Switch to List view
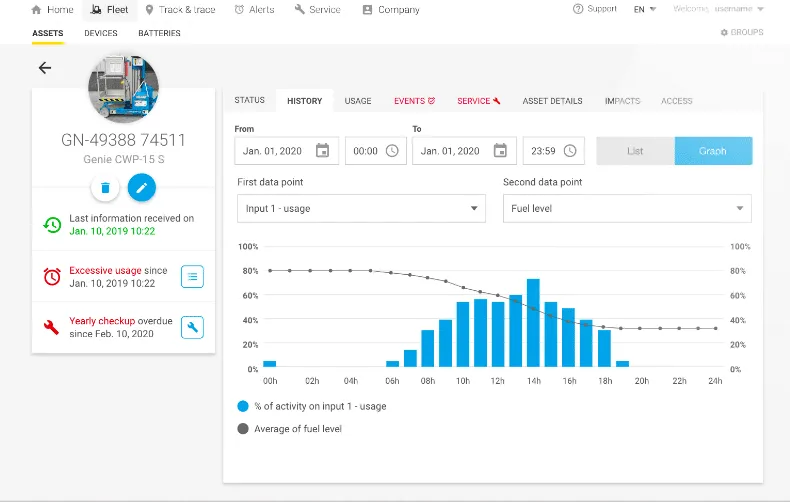This screenshot has width=790, height=502. click(635, 151)
